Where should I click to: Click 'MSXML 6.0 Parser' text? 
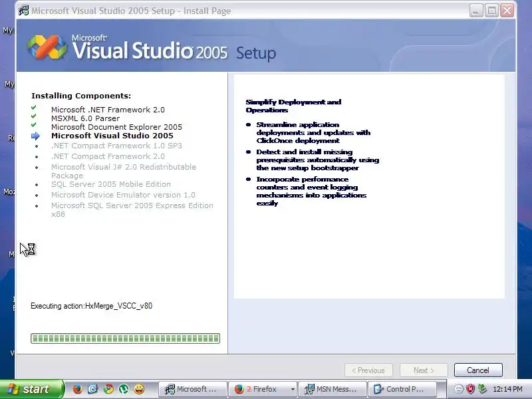[86, 118]
